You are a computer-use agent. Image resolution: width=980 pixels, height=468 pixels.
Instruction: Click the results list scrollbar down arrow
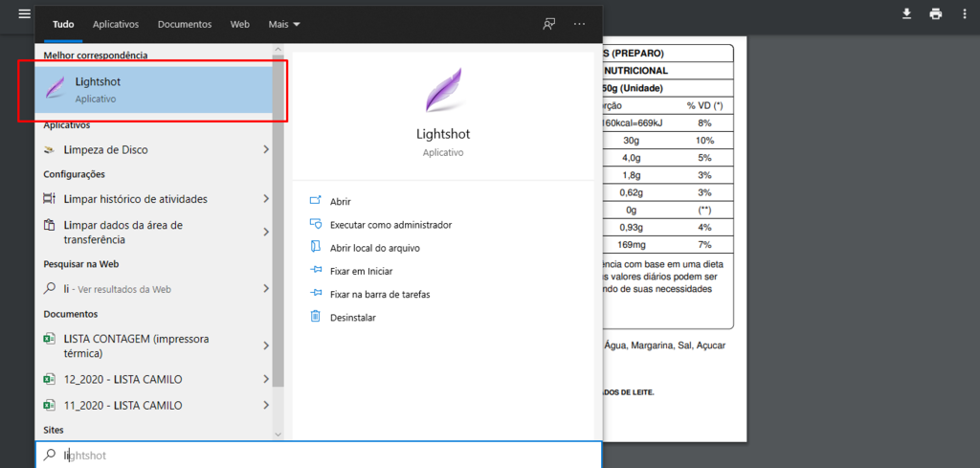[278, 433]
